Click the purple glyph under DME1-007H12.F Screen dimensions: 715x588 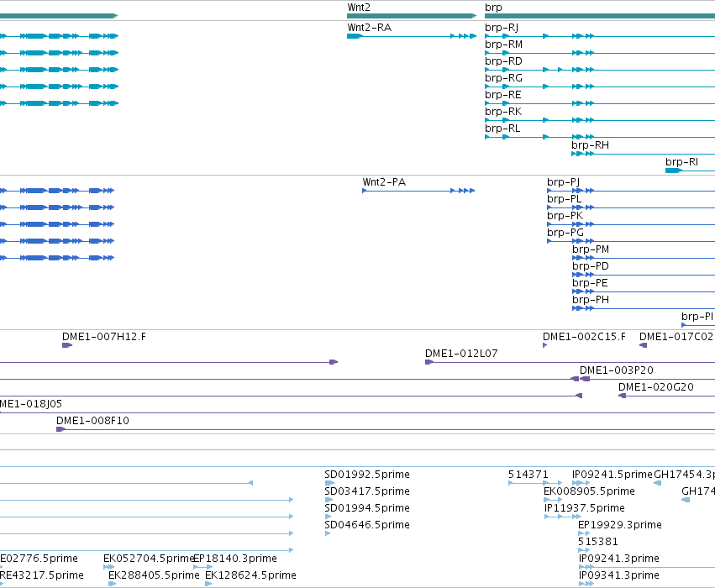click(x=67, y=345)
